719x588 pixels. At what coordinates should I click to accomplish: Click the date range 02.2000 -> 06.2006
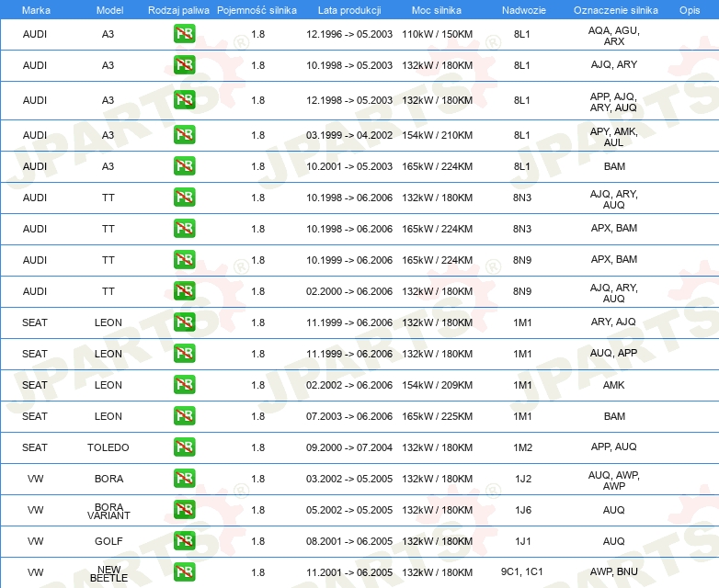(x=349, y=291)
